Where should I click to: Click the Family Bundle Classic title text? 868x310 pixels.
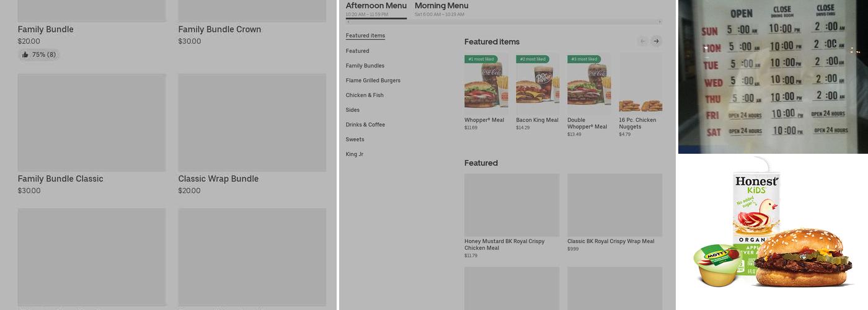pyautogui.click(x=60, y=179)
